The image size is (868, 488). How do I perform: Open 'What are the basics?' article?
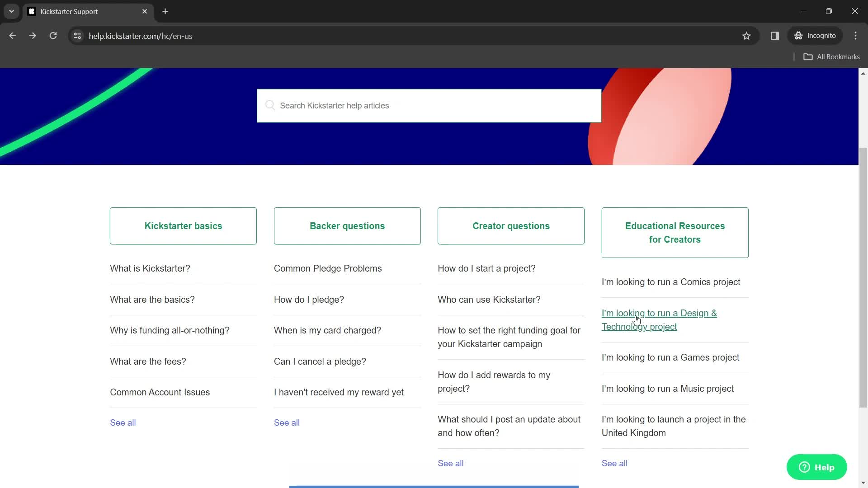[x=152, y=300]
